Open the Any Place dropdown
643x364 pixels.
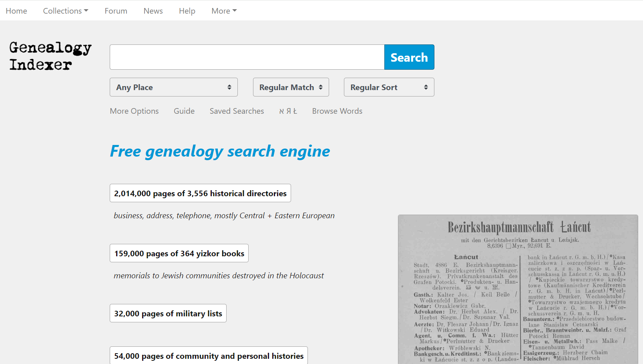(173, 87)
